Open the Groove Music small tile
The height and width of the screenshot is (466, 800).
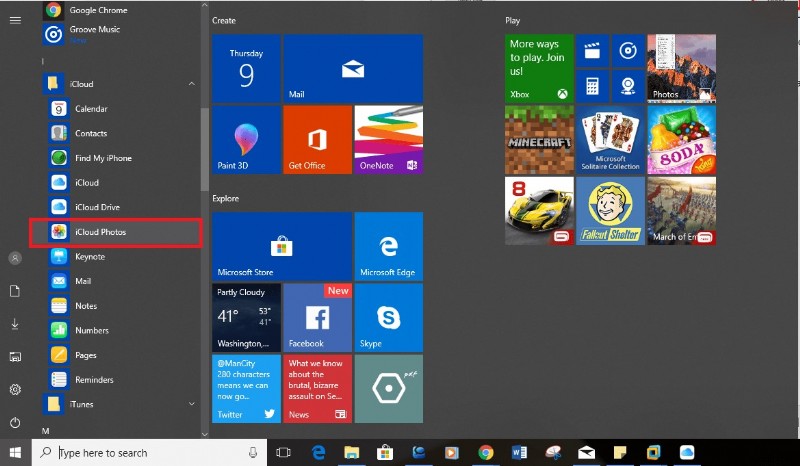click(628, 51)
